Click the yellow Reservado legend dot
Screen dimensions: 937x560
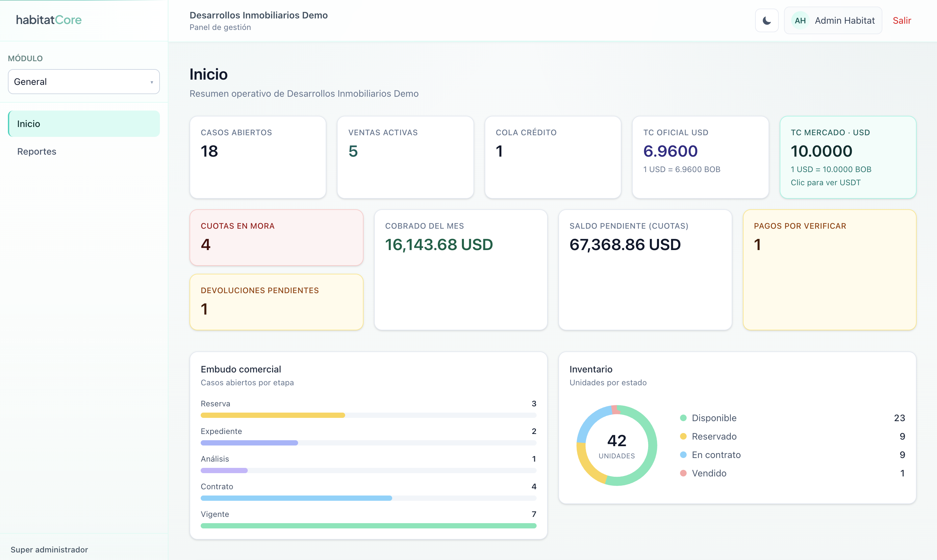(683, 436)
